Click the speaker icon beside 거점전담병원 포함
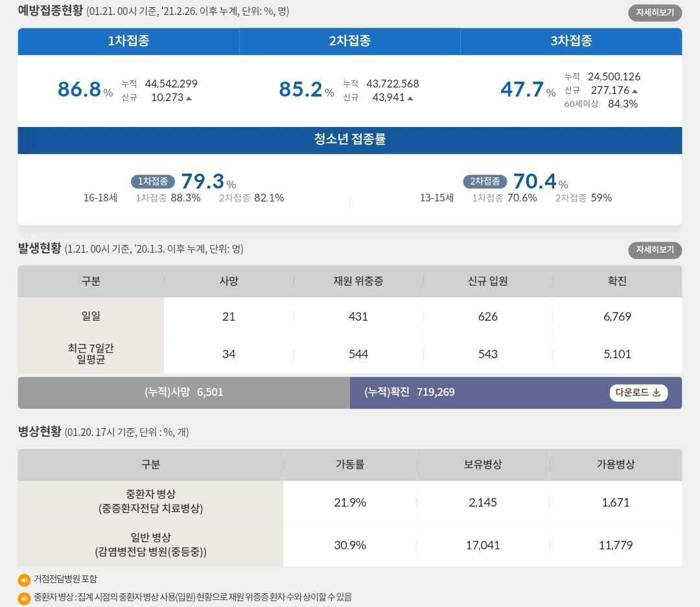The width and height of the screenshot is (700, 607). point(24,580)
